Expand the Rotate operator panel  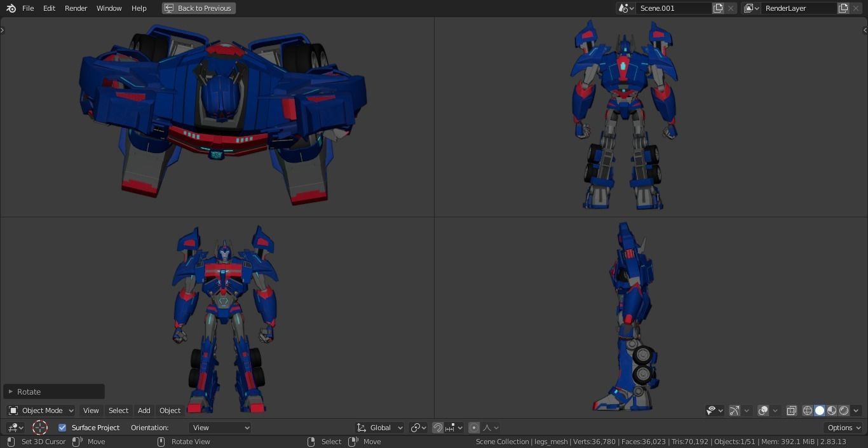(x=54, y=391)
